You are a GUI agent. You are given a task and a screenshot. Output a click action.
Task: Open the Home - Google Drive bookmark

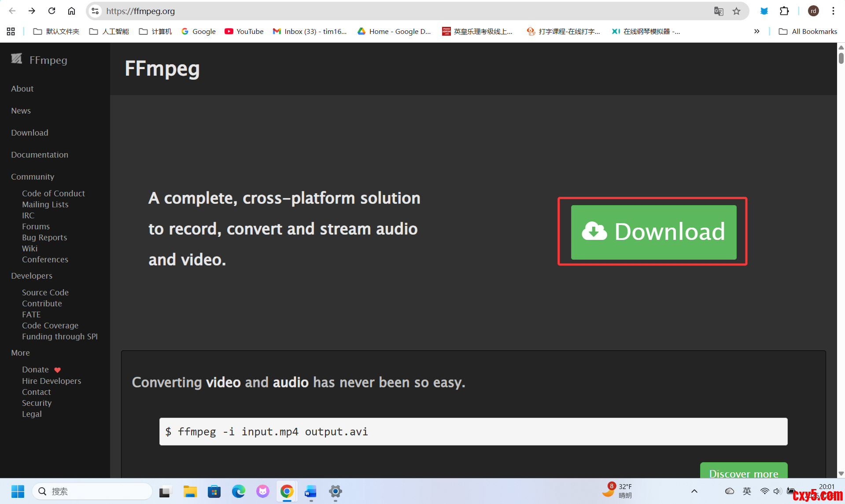[x=394, y=31]
